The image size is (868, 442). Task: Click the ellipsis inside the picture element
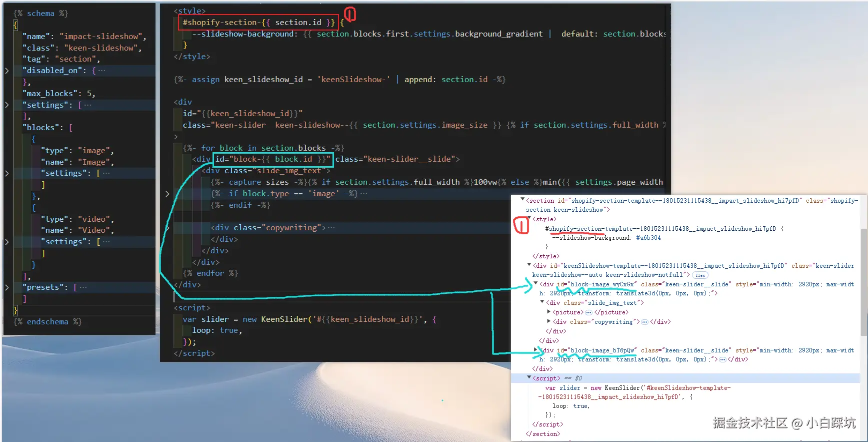588,312
